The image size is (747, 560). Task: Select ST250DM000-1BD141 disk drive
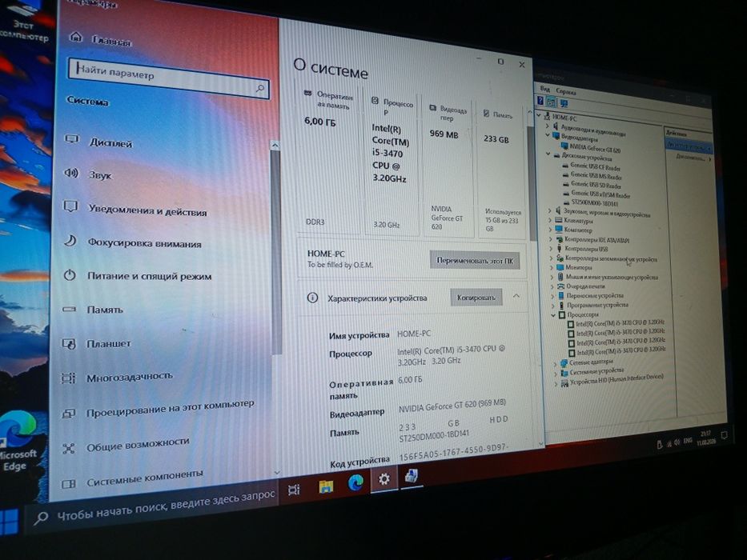point(594,202)
